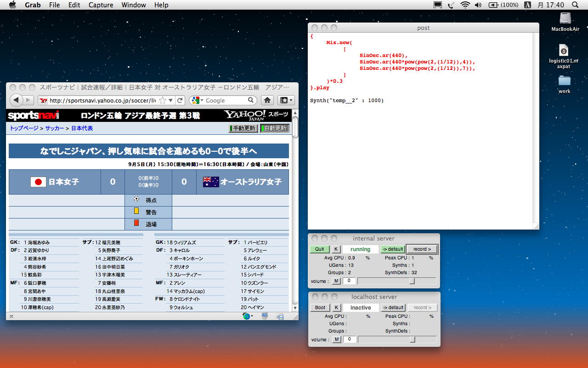588x368 pixels.
Task: Enable 自動更新 auto refresh mode
Action: point(275,128)
